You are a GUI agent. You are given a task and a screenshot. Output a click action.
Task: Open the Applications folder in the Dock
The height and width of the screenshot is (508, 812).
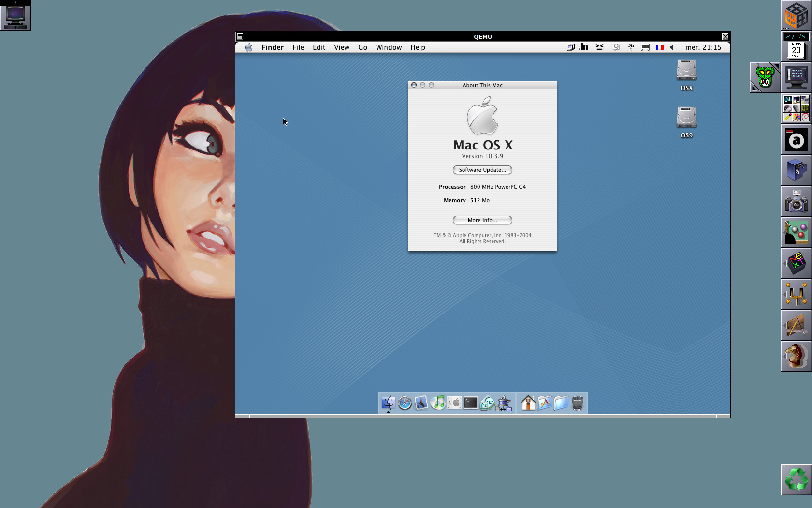pyautogui.click(x=545, y=403)
